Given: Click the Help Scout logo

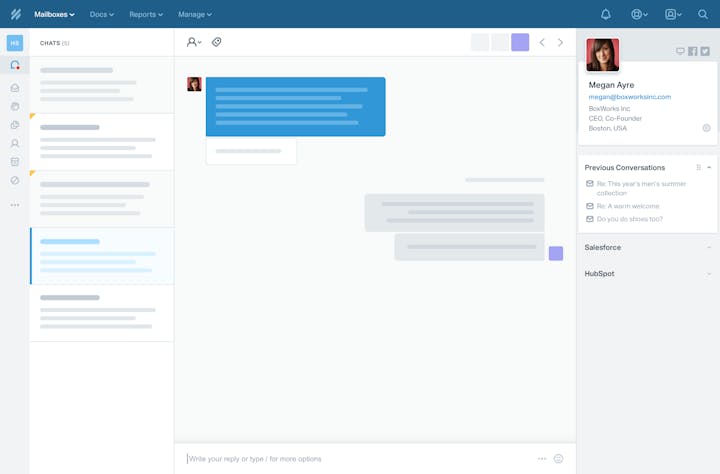Looking at the screenshot, I should 15,14.
